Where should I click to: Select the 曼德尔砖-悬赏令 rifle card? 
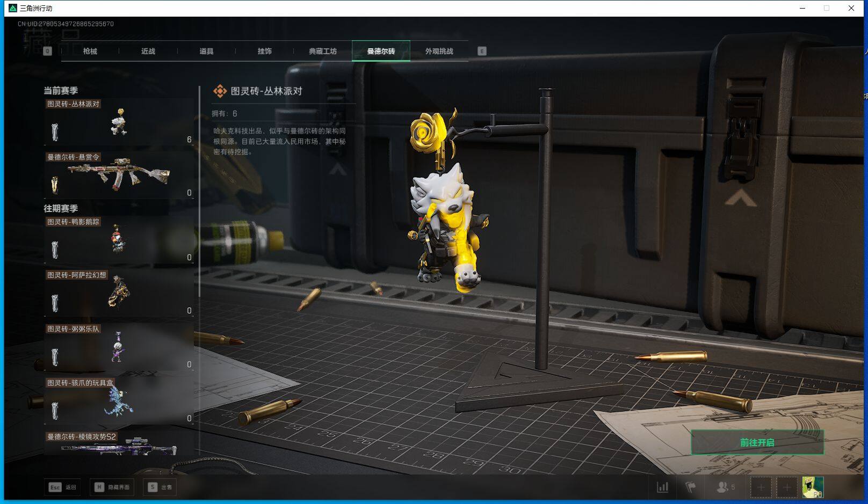(x=119, y=175)
